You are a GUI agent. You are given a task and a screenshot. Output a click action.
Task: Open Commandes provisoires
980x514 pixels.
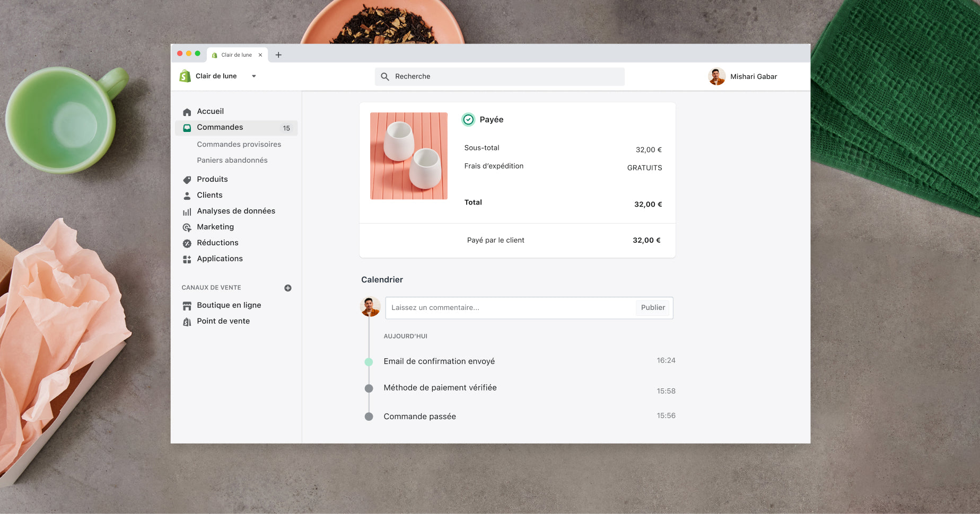[x=239, y=144]
